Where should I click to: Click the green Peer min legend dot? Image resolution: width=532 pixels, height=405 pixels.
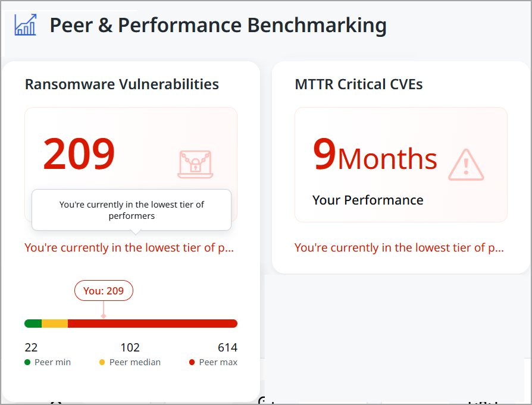[x=27, y=362]
